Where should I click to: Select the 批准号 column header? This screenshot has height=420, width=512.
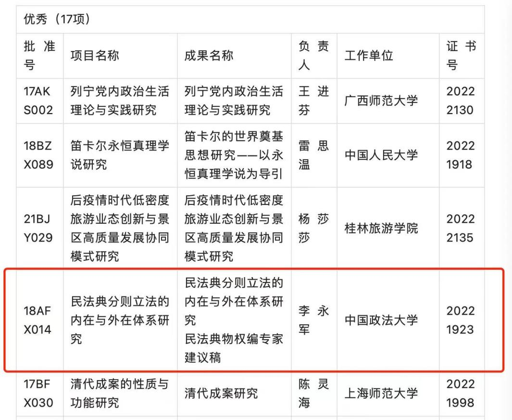[39, 55]
